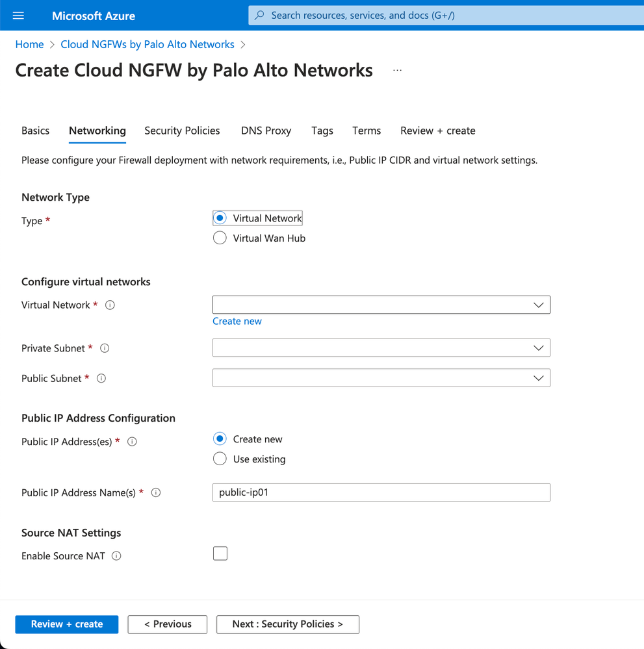Enable the Source NAT checkbox
The height and width of the screenshot is (649, 644).
click(x=220, y=554)
